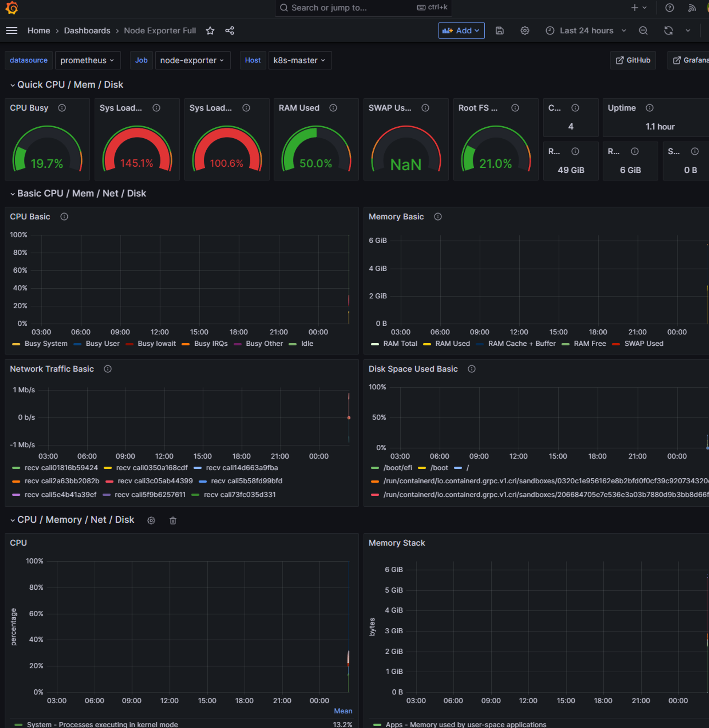Image resolution: width=709 pixels, height=728 pixels.
Task: Click the share dashboard icon
Action: (x=229, y=30)
